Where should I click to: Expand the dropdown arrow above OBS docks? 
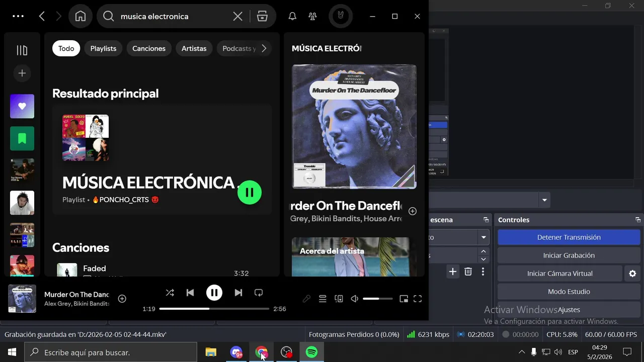544,200
